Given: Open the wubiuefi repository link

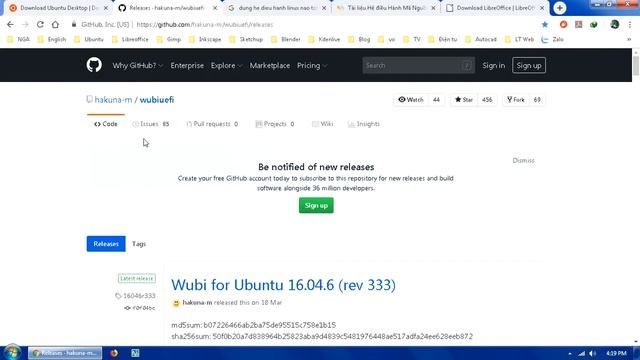Looking at the screenshot, I should coord(157,100).
